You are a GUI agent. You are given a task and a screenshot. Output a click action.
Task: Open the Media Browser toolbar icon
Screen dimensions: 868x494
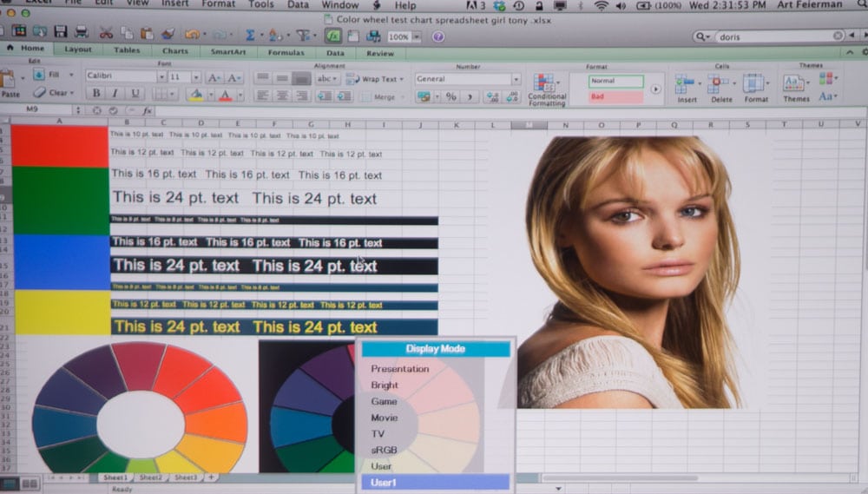tap(373, 36)
